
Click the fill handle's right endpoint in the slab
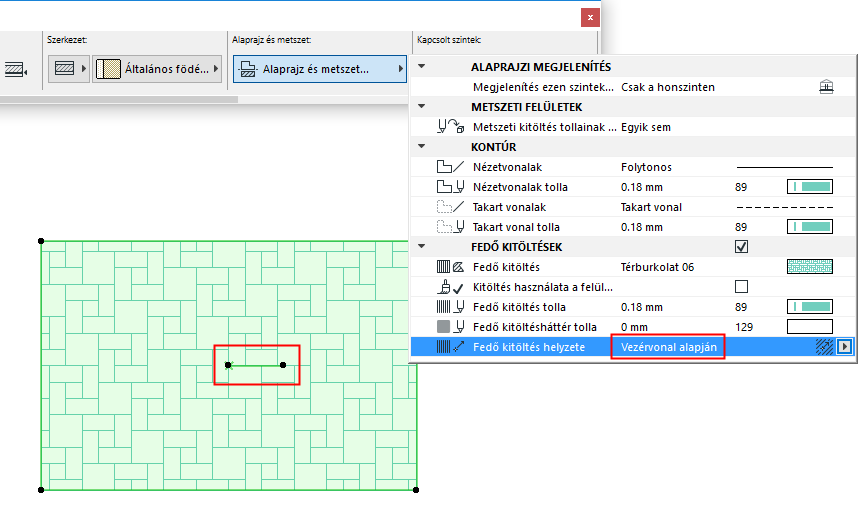tap(283, 365)
